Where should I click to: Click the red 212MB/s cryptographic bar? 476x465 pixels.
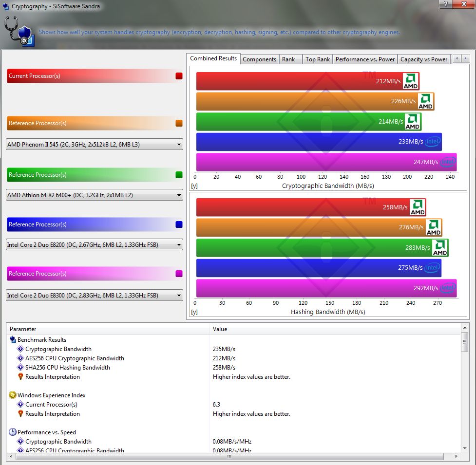tap(308, 81)
